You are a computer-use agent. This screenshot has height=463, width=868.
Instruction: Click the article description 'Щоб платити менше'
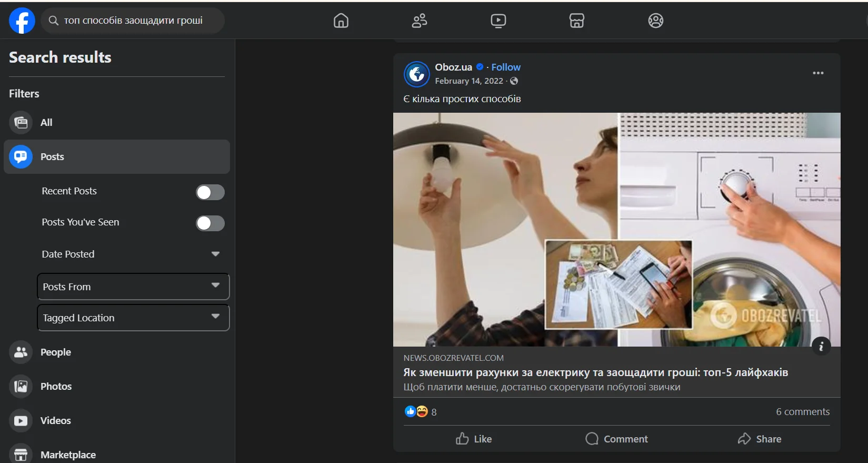542,387
